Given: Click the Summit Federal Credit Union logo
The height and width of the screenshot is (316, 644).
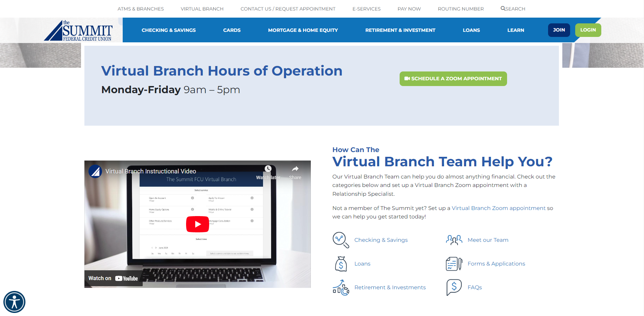Looking at the screenshot, I should point(79,31).
